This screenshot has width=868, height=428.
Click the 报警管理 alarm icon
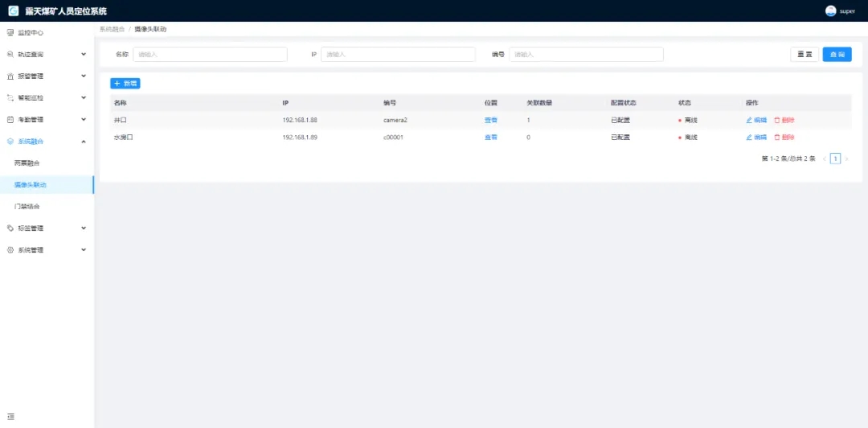tap(10, 76)
